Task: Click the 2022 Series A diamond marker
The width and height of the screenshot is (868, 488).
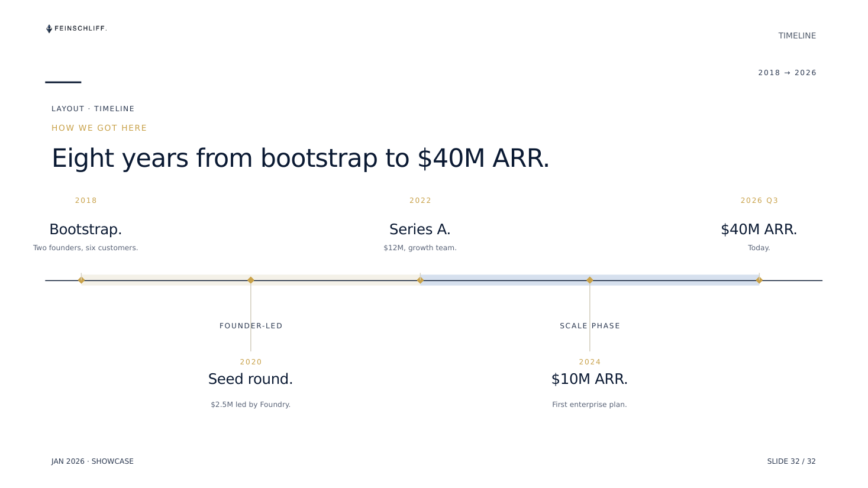Action: tap(420, 280)
